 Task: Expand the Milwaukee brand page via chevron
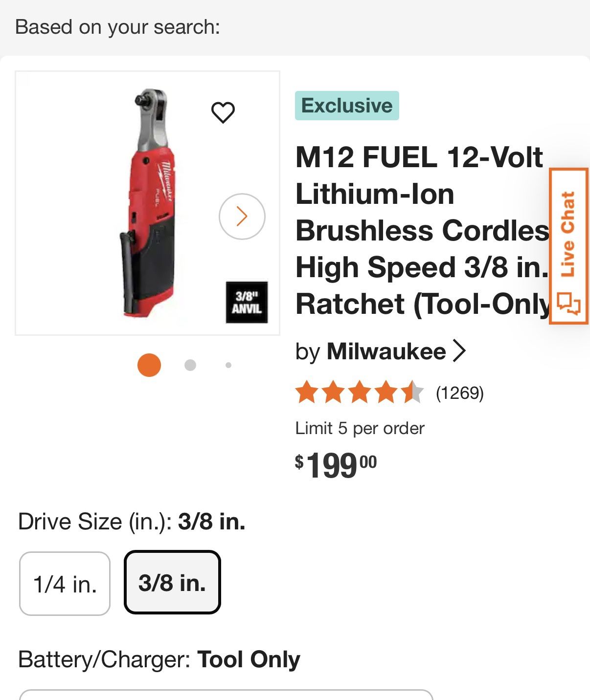click(x=460, y=350)
